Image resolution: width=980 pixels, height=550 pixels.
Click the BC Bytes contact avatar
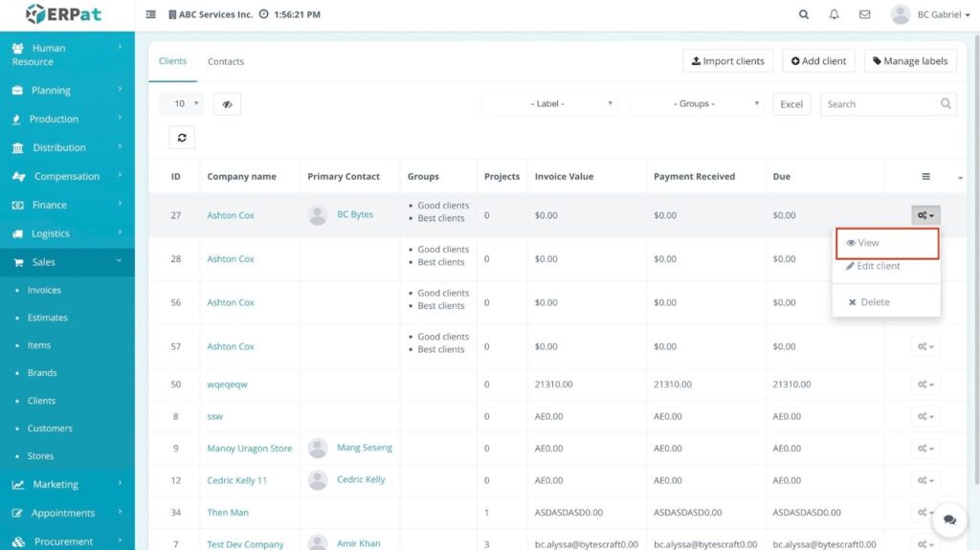tap(318, 215)
